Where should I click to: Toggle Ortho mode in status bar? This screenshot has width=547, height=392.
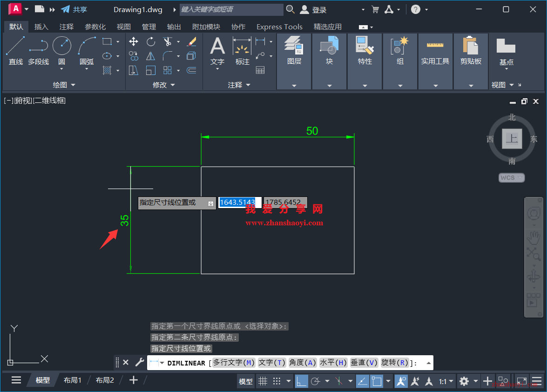click(x=301, y=381)
